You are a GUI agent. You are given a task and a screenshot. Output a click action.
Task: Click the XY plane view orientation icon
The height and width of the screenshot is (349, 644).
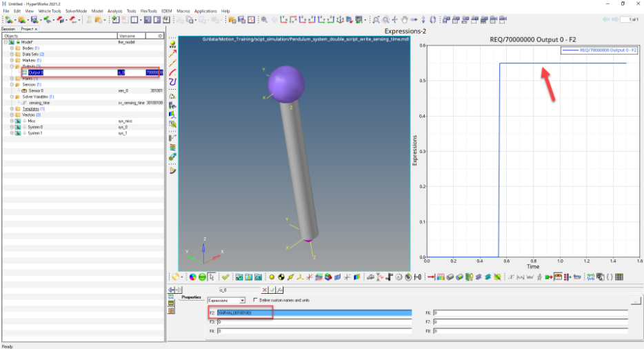[x=284, y=20]
